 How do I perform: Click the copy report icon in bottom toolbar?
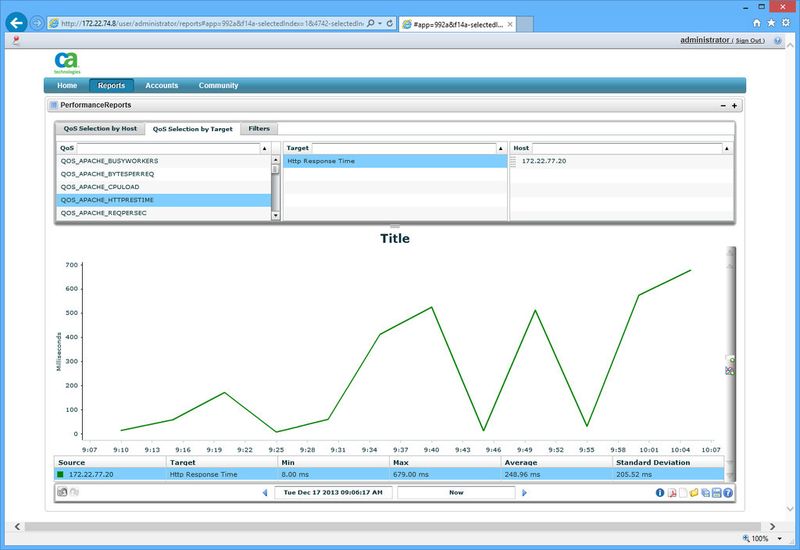[x=705, y=493]
